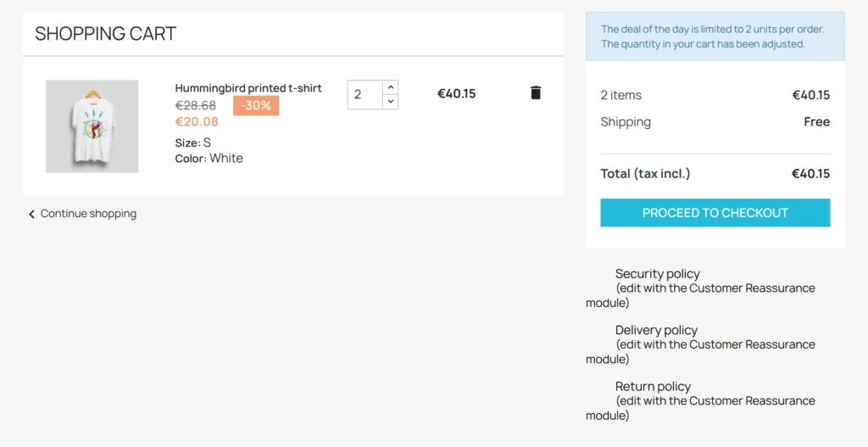The image size is (868, 447).
Task: Click the line total €40.15 in product row
Action: pyautogui.click(x=456, y=93)
